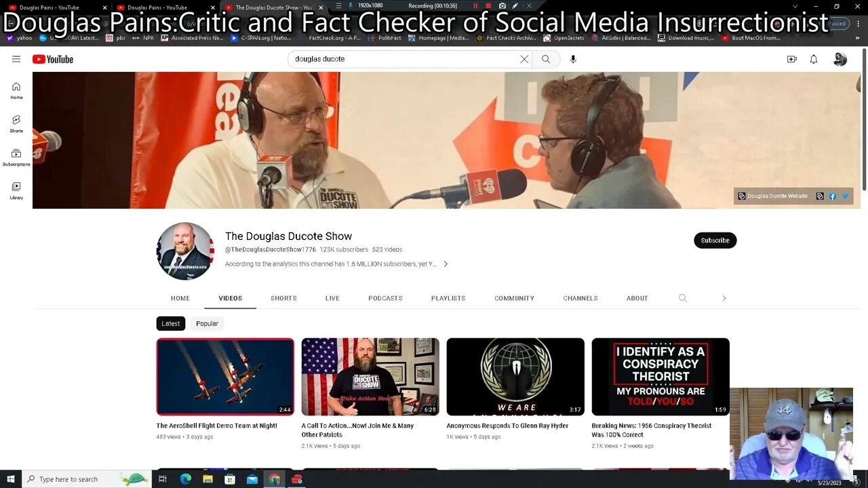
Task: Play the AeroShell planes video thumbnail
Action: coord(225,377)
